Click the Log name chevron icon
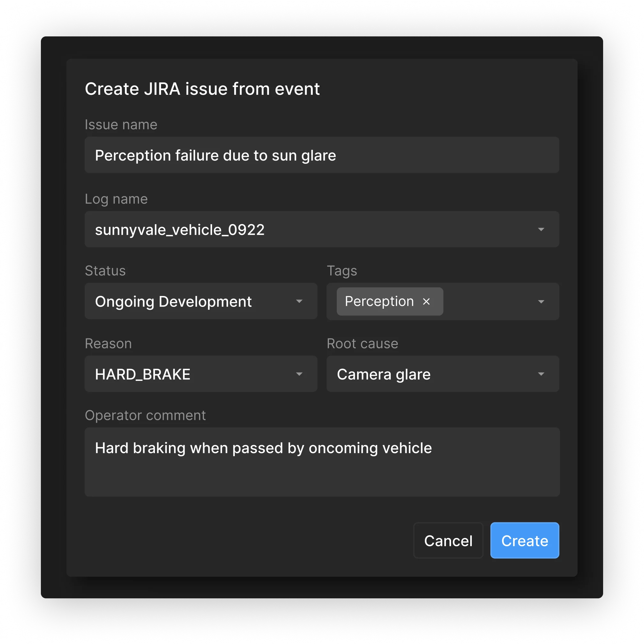 541,230
